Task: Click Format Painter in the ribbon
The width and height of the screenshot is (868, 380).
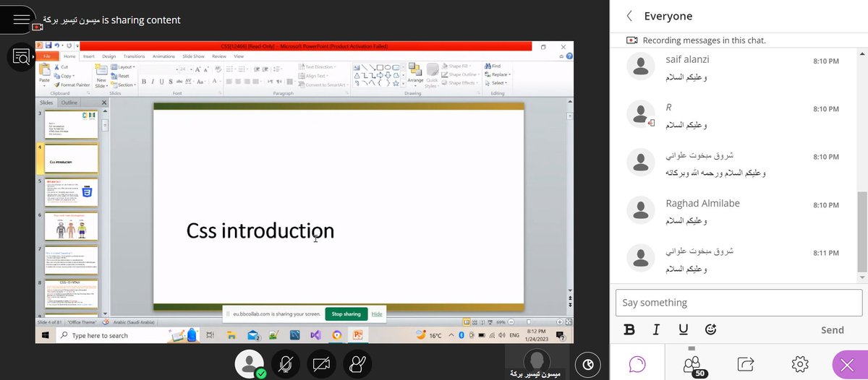Action: (x=73, y=85)
